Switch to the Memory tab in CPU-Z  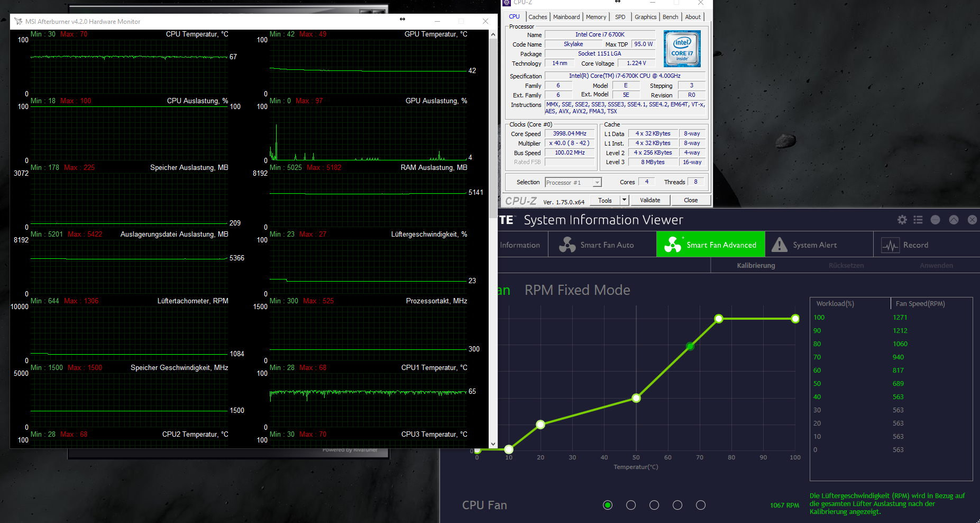point(596,17)
